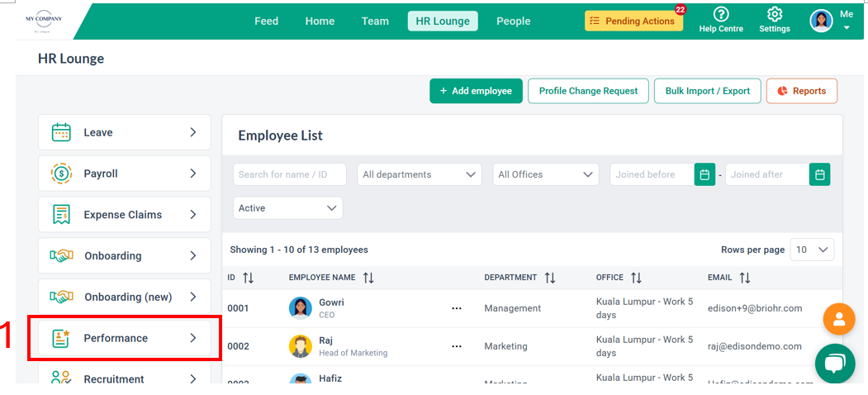Screen dimensions: 868x395
Task: Click Raj's avatar picture
Action: (x=301, y=346)
